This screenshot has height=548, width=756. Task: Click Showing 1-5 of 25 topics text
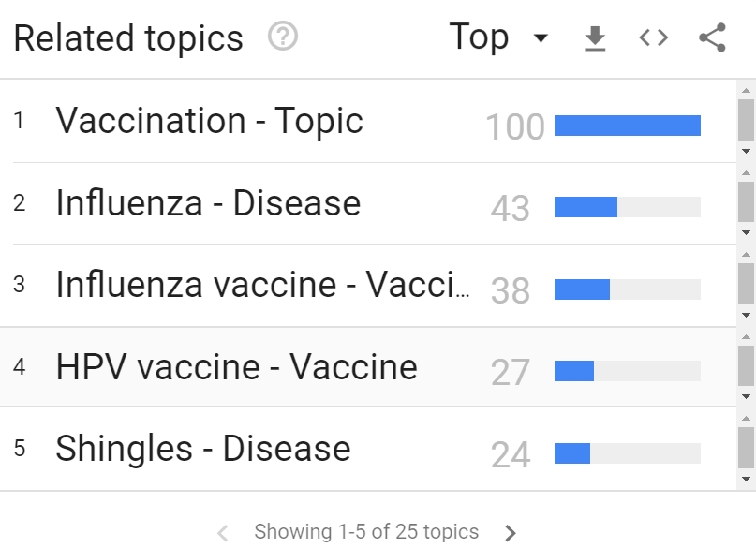[x=366, y=532]
